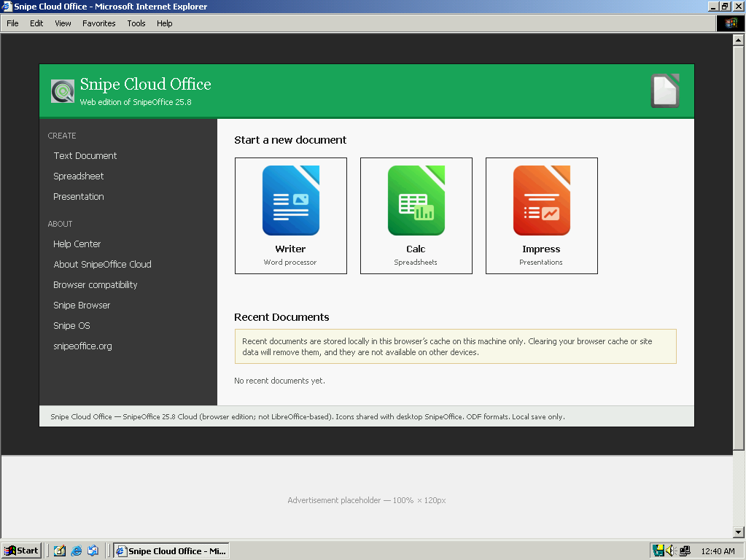Visit the snipeoffice.org link
The height and width of the screenshot is (560, 746).
click(x=83, y=346)
